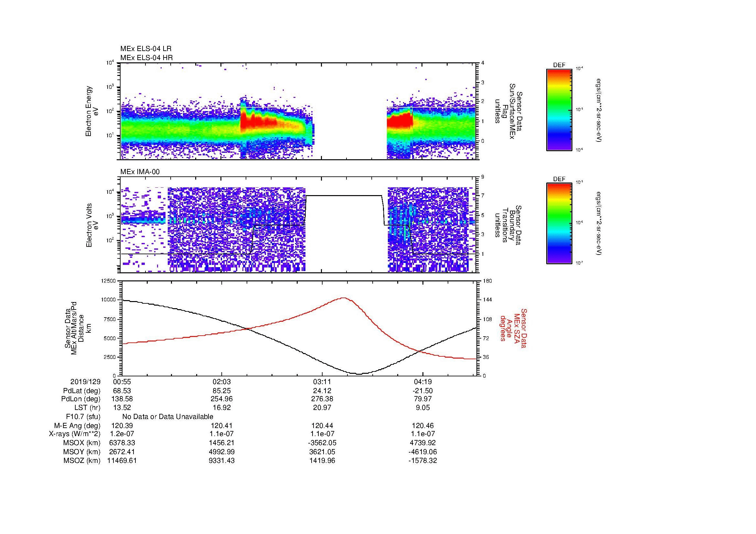
Task: Click the "Electron Volts eV" axis label
Action: pos(92,225)
